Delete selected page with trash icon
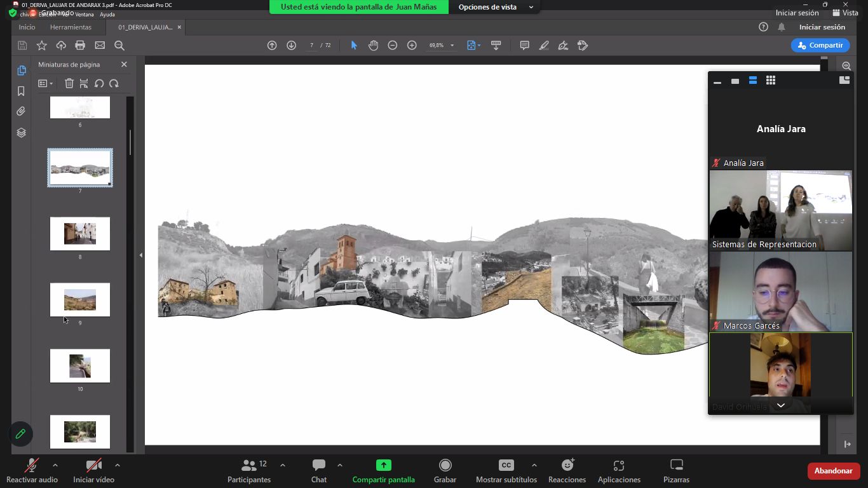Image resolution: width=868 pixels, height=488 pixels. click(69, 83)
